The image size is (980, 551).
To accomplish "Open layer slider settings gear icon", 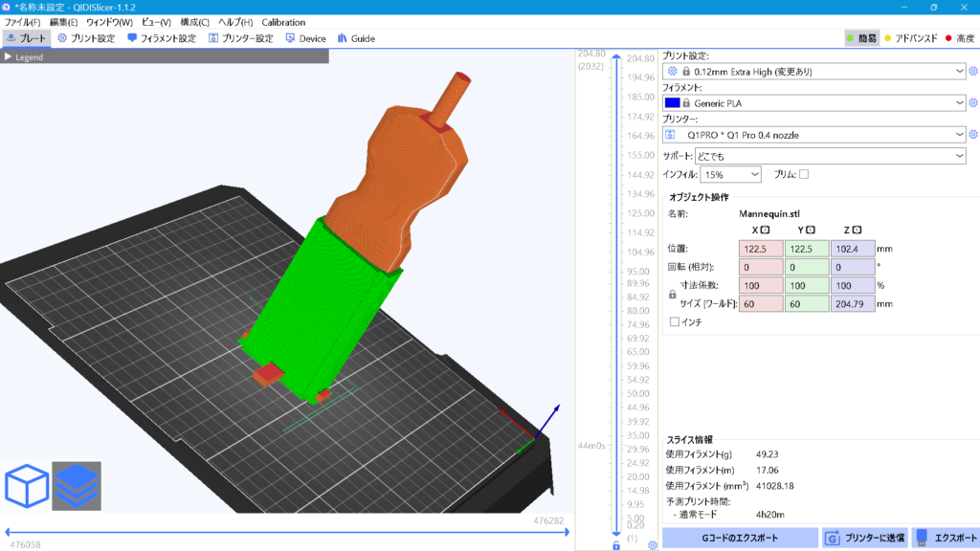I will click(x=652, y=545).
